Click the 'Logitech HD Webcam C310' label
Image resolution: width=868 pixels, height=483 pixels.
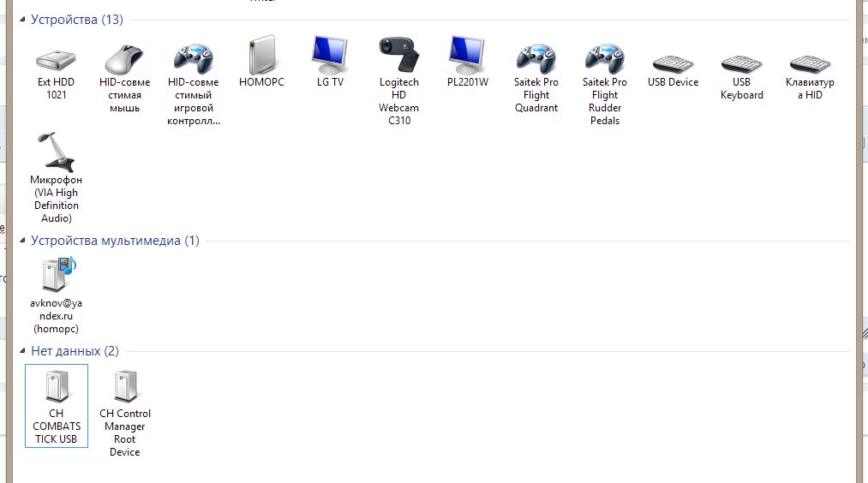398,101
